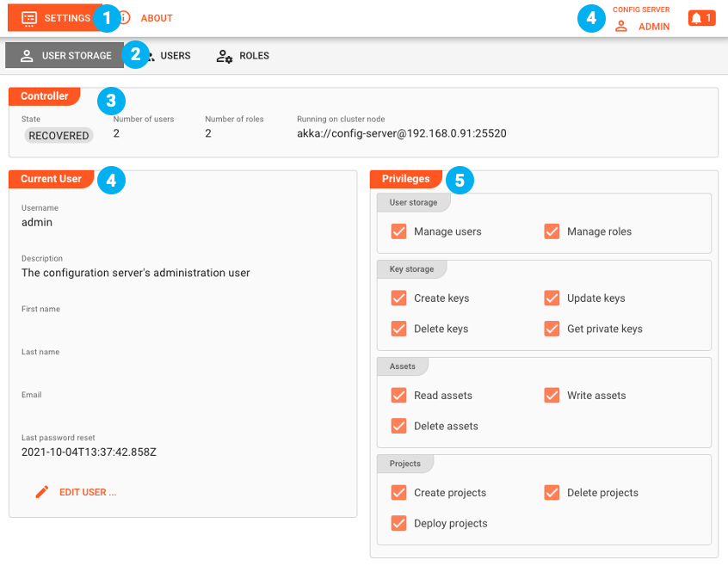Toggle the Manage users checkbox
Viewport: 728px width, 566px height.
click(398, 231)
